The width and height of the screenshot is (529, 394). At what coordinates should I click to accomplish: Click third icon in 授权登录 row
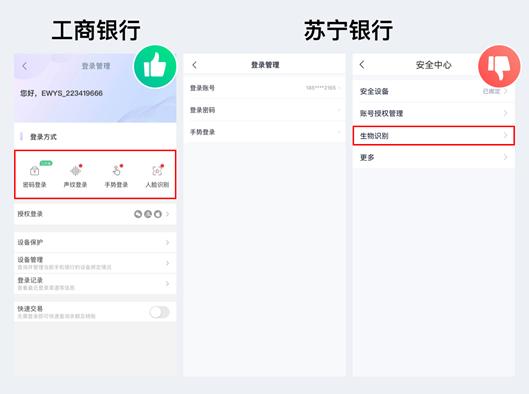click(158, 214)
